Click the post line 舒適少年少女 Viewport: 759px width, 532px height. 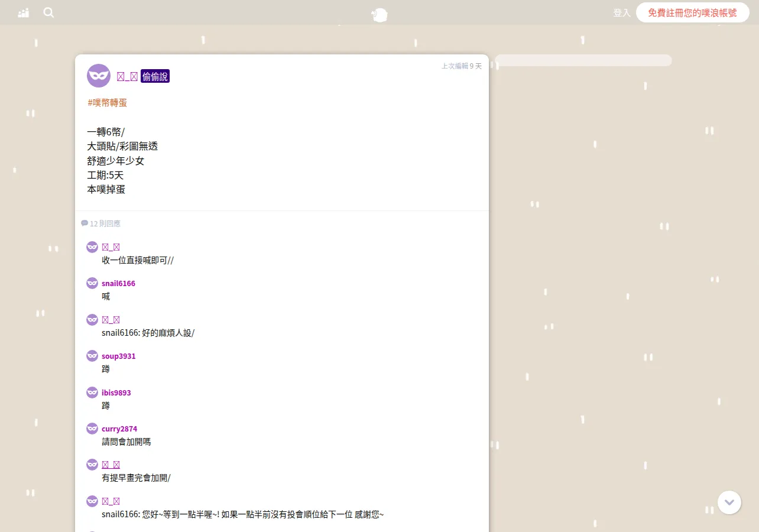[116, 161]
